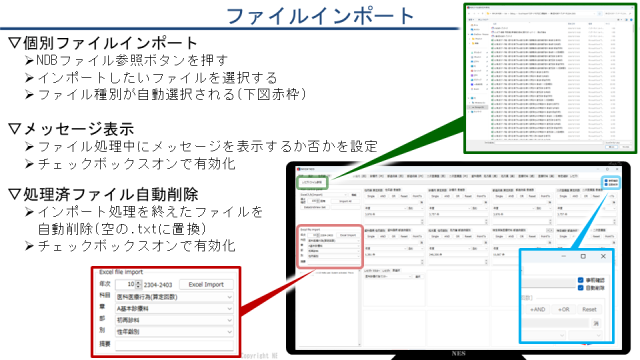
Task: Click the green-framed file dialog screenshot
Action: [550, 78]
